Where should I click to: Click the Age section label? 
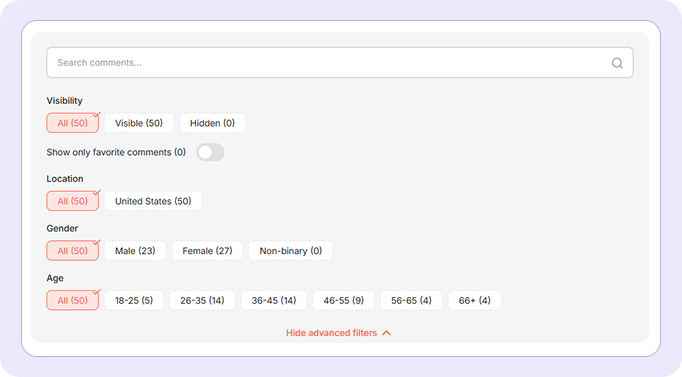pos(55,278)
